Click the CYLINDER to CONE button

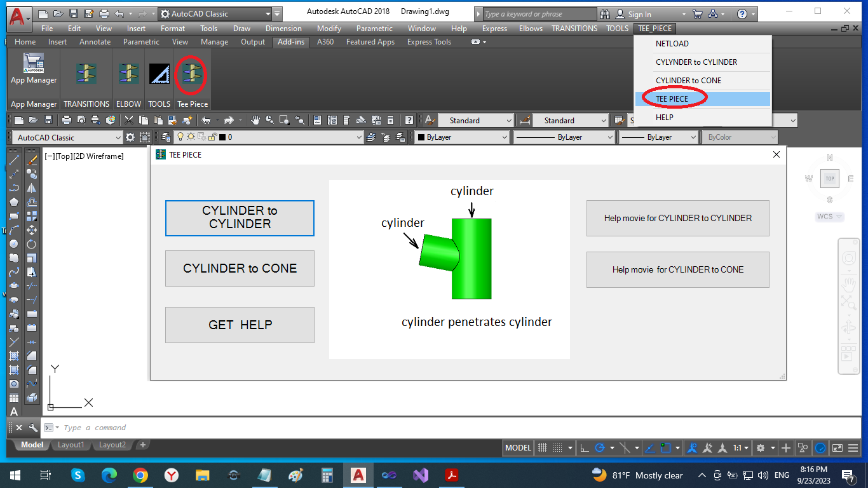point(240,269)
